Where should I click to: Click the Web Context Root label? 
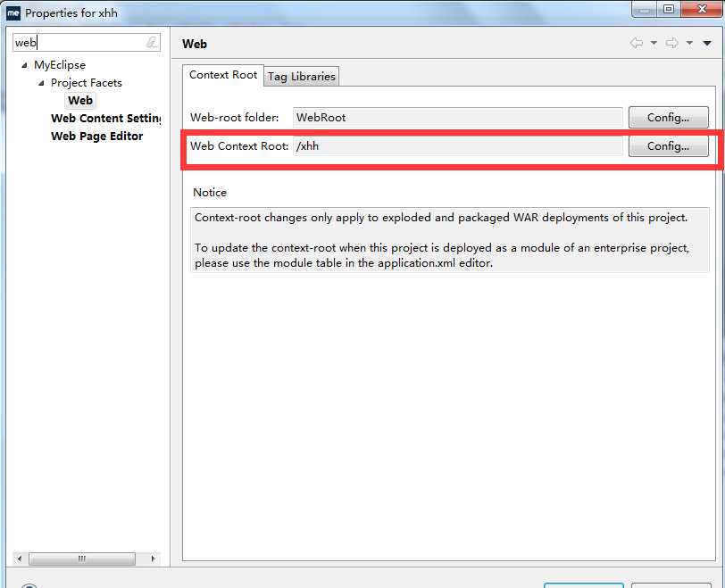point(239,146)
